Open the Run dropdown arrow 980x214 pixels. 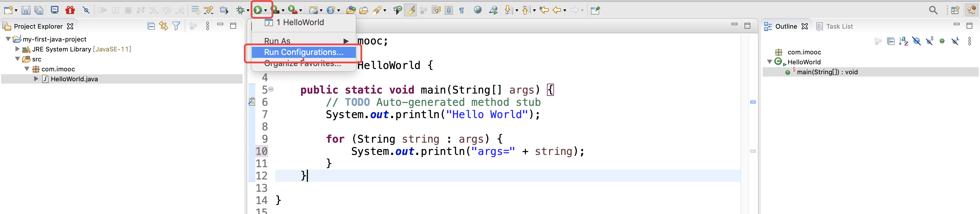(x=266, y=11)
